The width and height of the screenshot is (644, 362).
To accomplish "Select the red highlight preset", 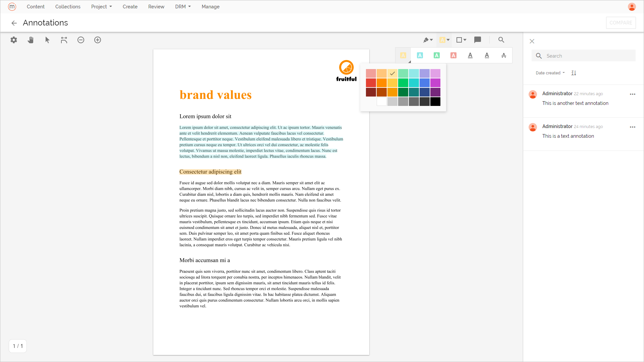I will click(x=453, y=55).
